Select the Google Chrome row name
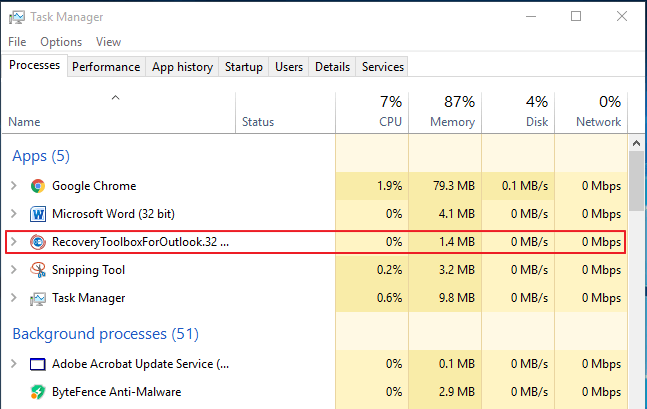 tap(94, 186)
